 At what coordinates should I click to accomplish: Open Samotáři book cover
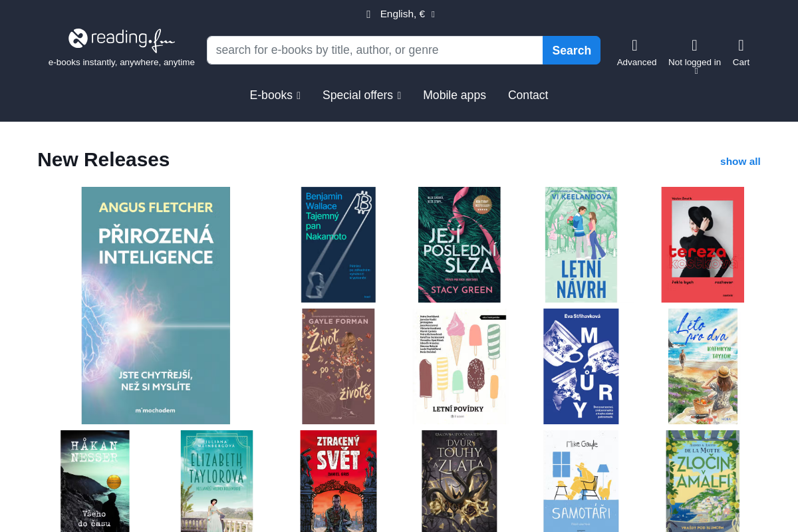point(581,481)
